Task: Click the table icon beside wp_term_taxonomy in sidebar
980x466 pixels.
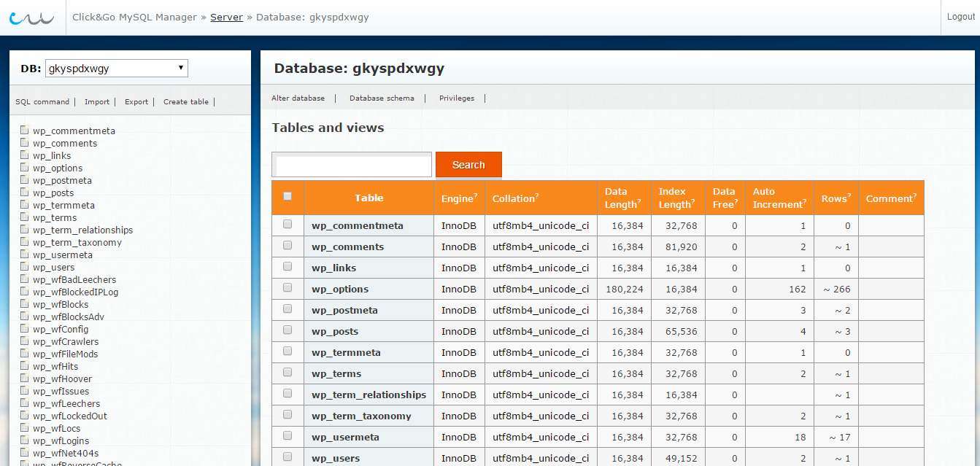Action: [25, 242]
